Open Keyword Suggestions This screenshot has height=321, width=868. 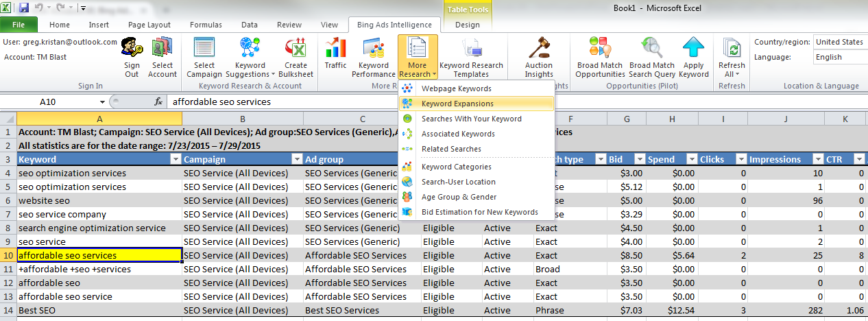(250, 57)
